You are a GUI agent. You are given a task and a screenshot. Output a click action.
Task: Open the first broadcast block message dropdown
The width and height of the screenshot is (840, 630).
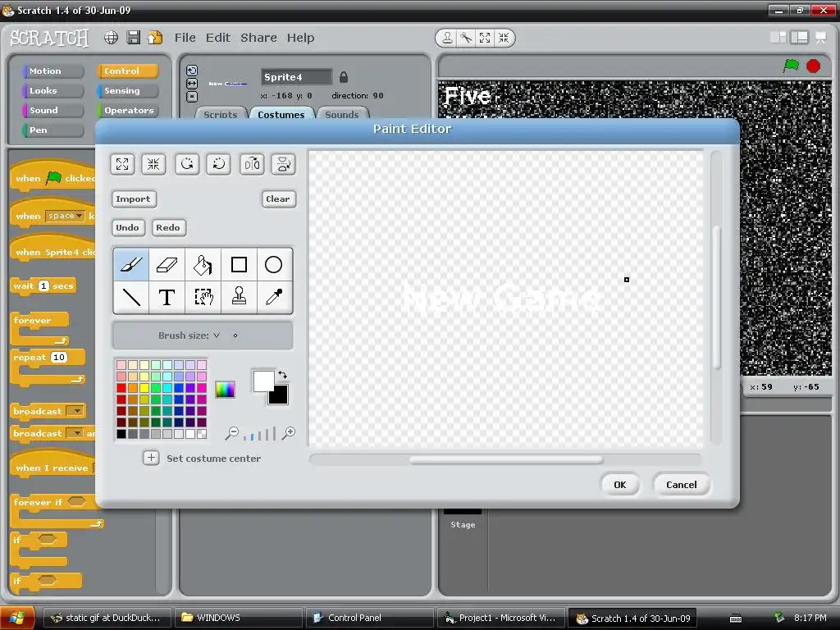pyautogui.click(x=77, y=412)
